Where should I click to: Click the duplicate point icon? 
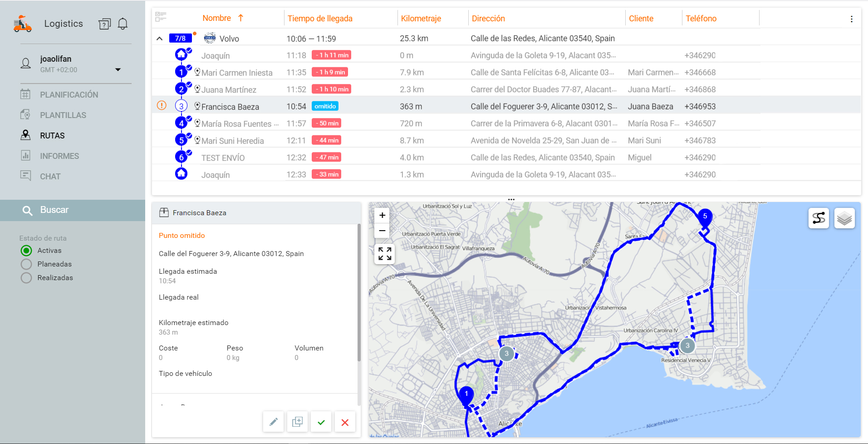pyautogui.click(x=297, y=422)
